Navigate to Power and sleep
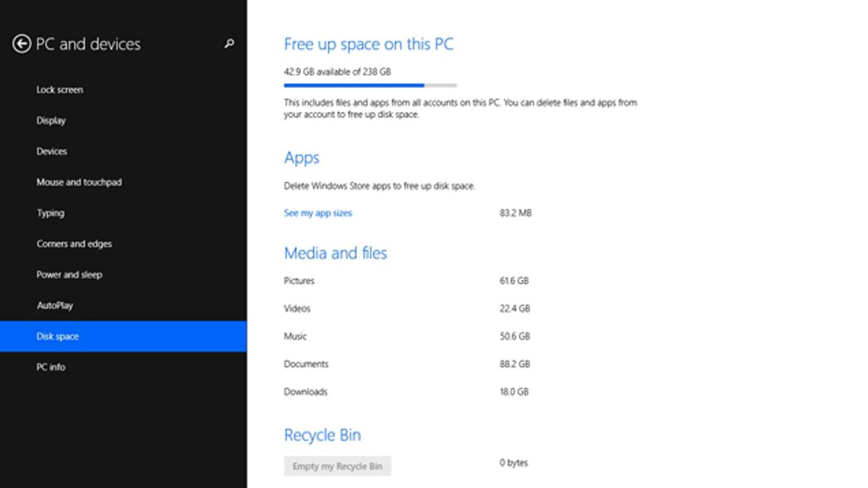Viewport: 868px width, 488px height. click(x=69, y=275)
